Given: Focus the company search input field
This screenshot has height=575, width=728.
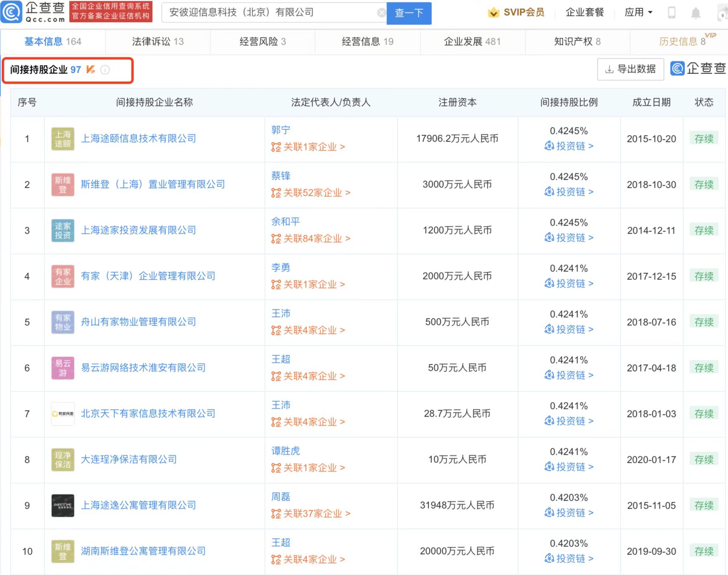Looking at the screenshot, I should tap(273, 13).
